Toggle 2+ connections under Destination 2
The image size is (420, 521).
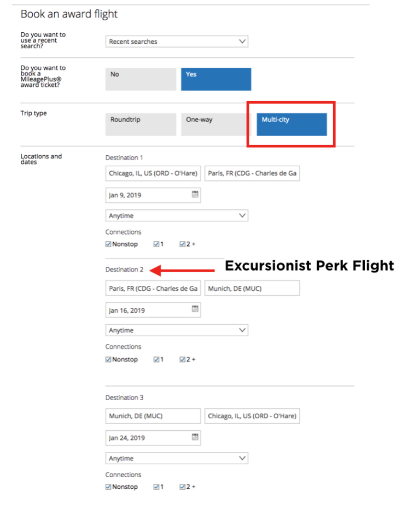pos(182,359)
